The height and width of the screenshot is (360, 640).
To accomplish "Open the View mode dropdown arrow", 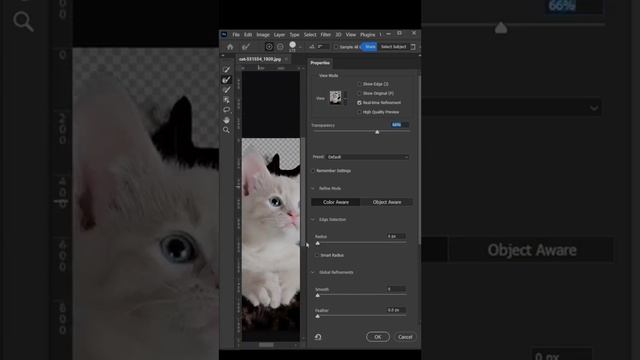I will pyautogui.click(x=345, y=98).
